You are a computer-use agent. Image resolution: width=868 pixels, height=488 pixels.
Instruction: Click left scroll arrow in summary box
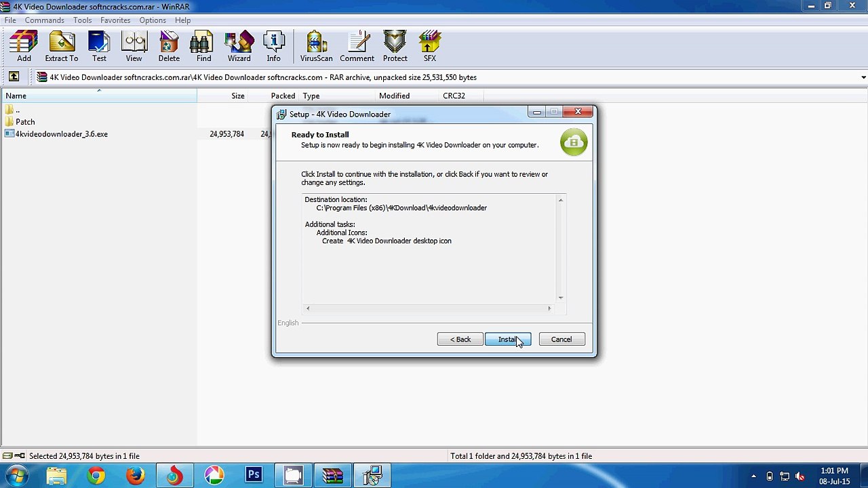point(308,308)
